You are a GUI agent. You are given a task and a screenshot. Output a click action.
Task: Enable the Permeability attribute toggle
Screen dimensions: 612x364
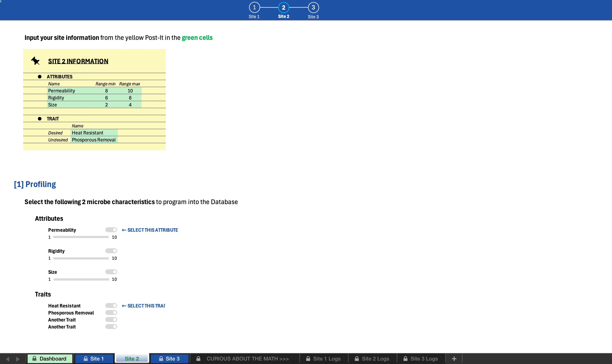pyautogui.click(x=111, y=230)
